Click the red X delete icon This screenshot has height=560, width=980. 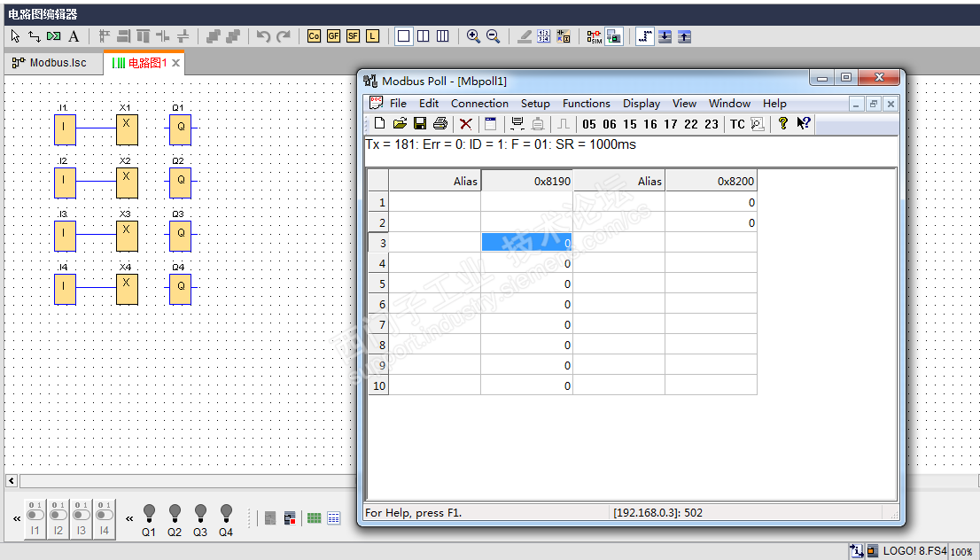[465, 124]
